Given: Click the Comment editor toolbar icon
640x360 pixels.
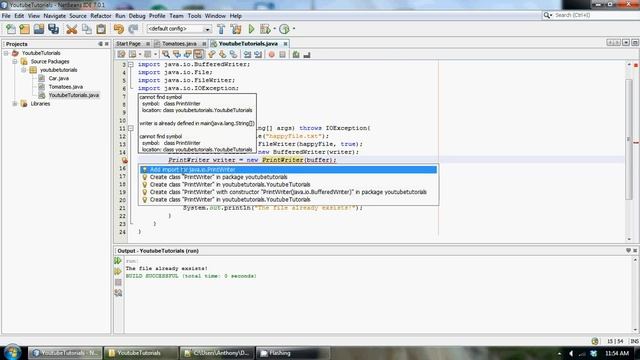Looking at the screenshot, I should pos(296,54).
